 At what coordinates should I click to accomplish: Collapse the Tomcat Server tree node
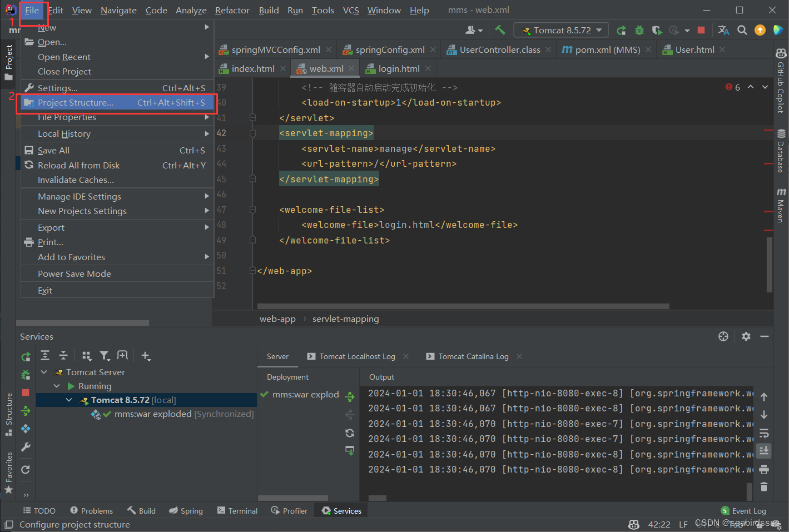[44, 372]
